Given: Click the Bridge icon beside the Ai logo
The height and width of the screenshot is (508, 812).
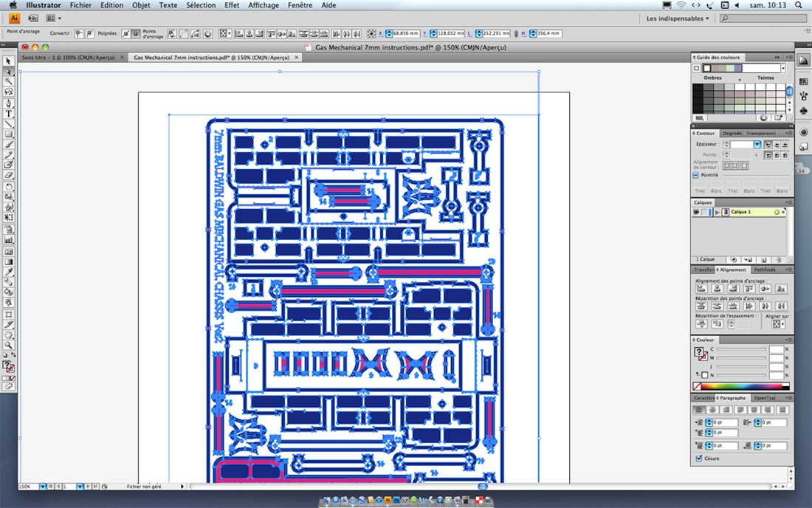Looking at the screenshot, I should pos(32,18).
